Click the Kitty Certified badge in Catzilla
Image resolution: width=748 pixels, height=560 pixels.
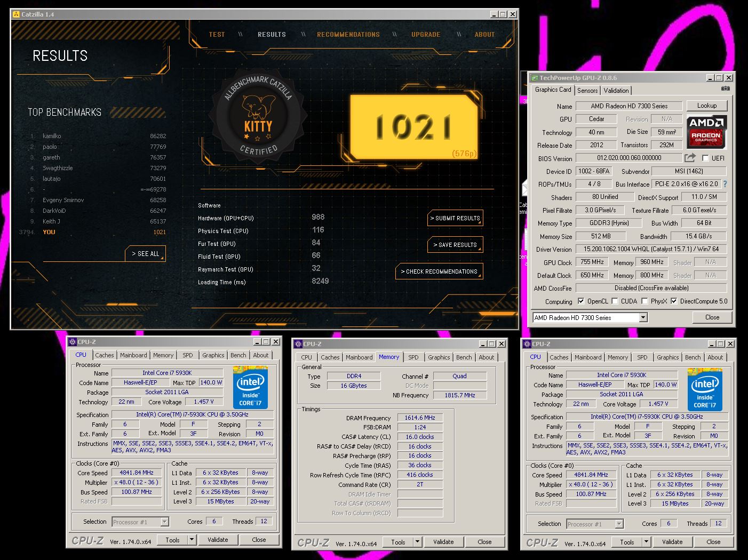(x=258, y=117)
